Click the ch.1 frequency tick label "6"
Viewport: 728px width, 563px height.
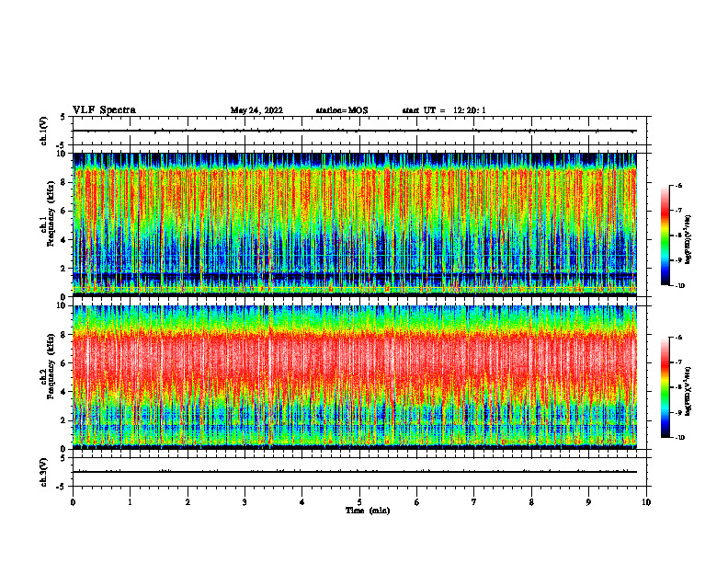[63, 212]
